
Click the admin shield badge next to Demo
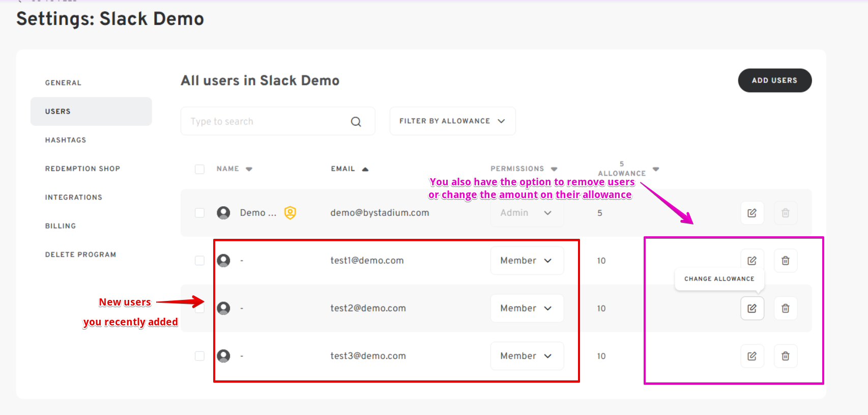tap(290, 213)
